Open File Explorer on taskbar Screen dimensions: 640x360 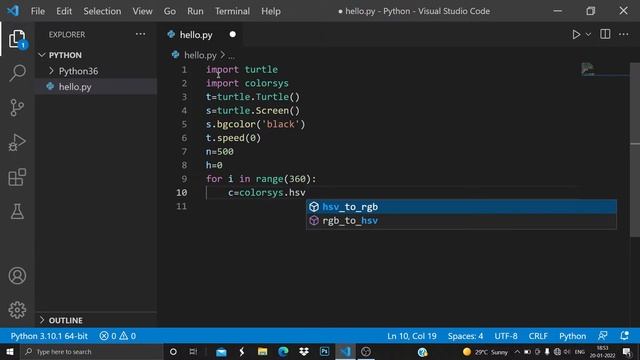coord(262,352)
